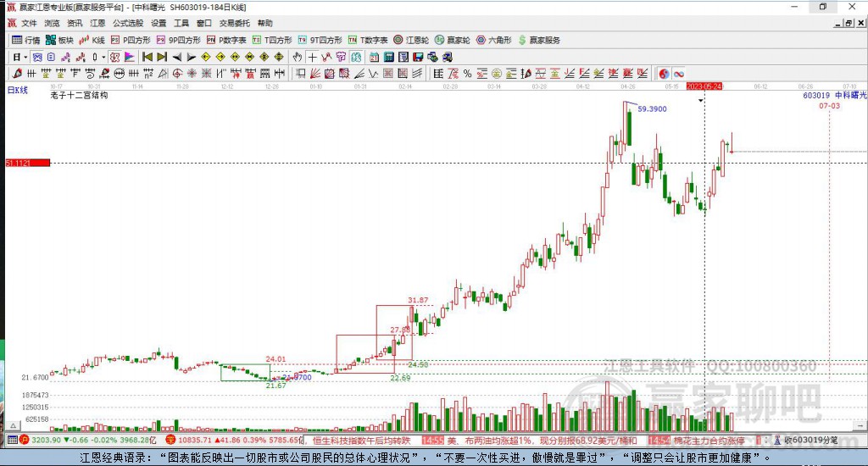Click the 603019 中科曙光 stock label
The image size is (868, 466).
pos(835,95)
